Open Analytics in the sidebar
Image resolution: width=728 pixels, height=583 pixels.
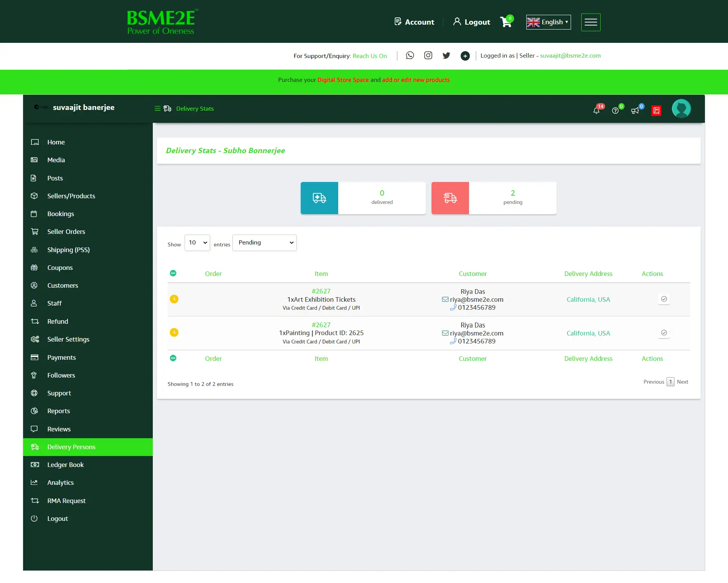(88, 483)
